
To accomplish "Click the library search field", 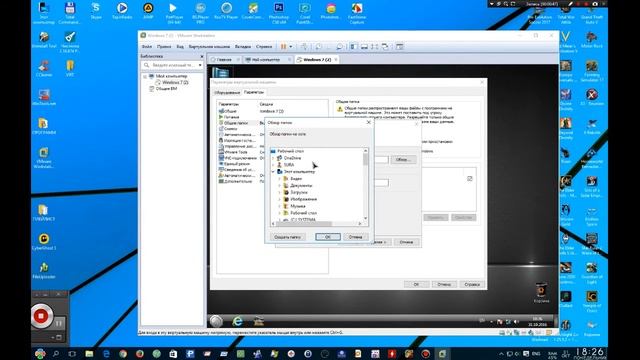I will 172,65.
